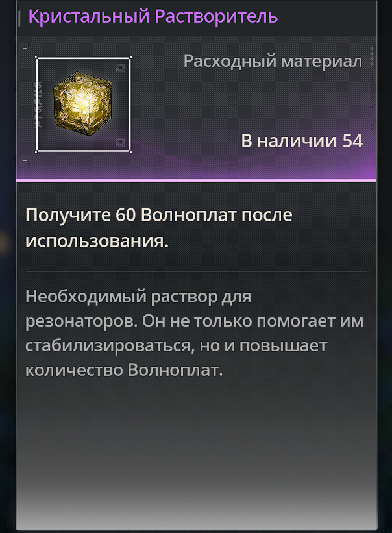Click the стабилизироваться line in lore text
Screen dimensions: 392x533
[x=177, y=345]
